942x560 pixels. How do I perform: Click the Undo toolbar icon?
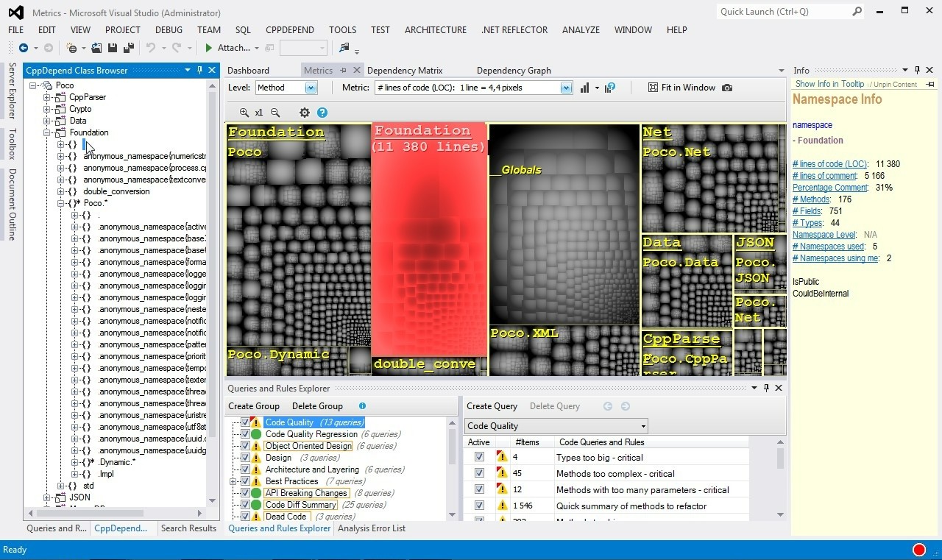[x=151, y=48]
